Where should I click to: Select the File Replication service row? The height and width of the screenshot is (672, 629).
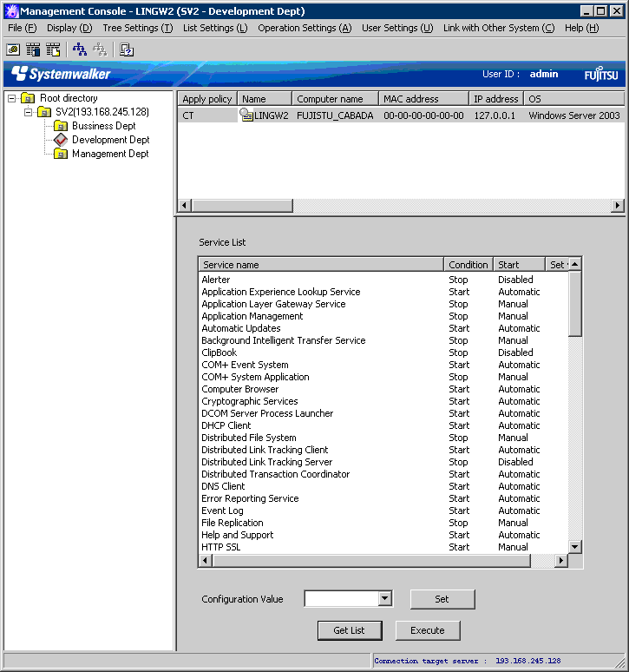point(383,523)
